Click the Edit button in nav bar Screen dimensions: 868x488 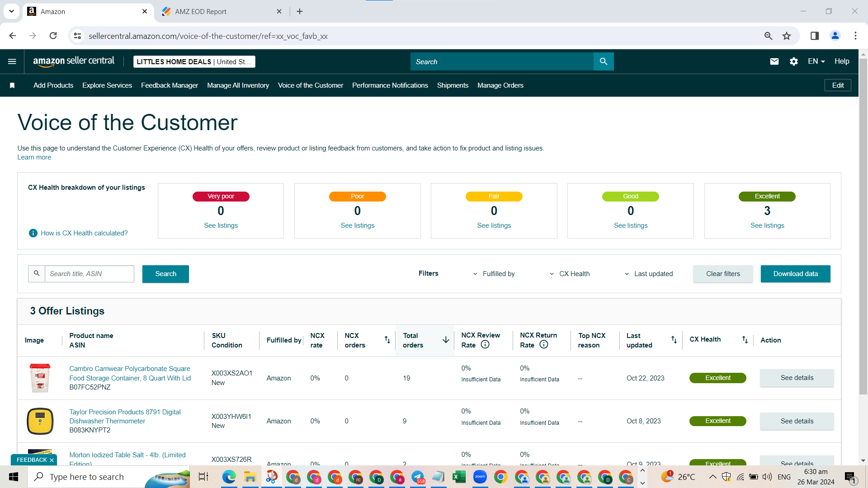838,85
